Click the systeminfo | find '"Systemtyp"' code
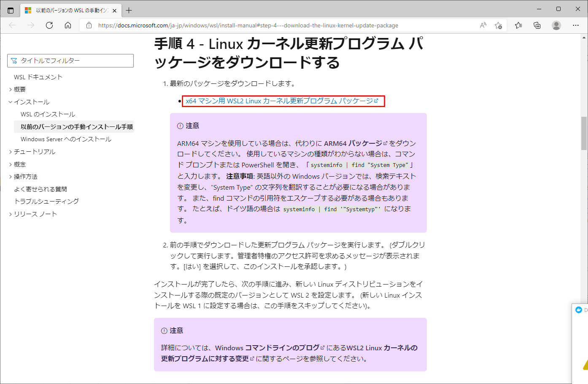Image resolution: width=588 pixels, height=384 pixels. click(x=332, y=209)
